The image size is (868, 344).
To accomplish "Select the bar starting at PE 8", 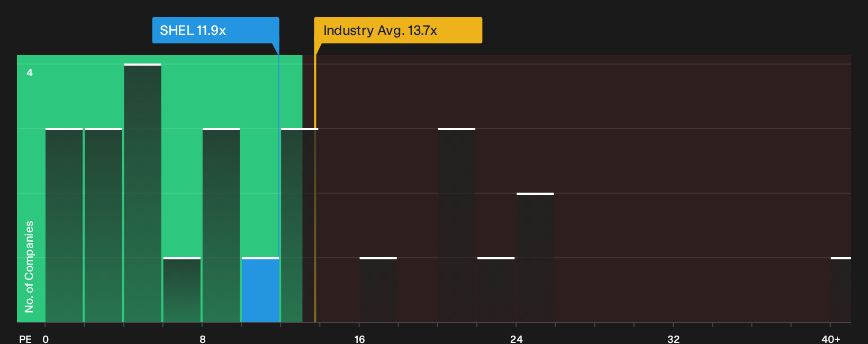I will [x=221, y=225].
